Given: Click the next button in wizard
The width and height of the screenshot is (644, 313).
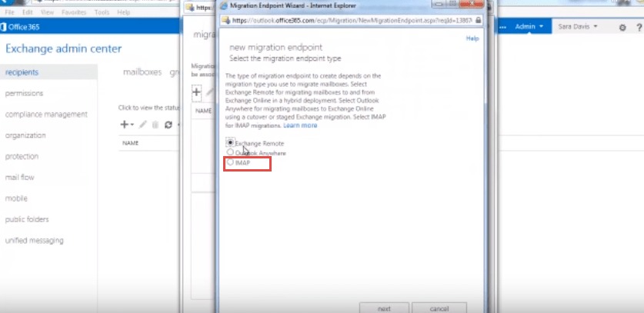Looking at the screenshot, I should coord(384,308).
